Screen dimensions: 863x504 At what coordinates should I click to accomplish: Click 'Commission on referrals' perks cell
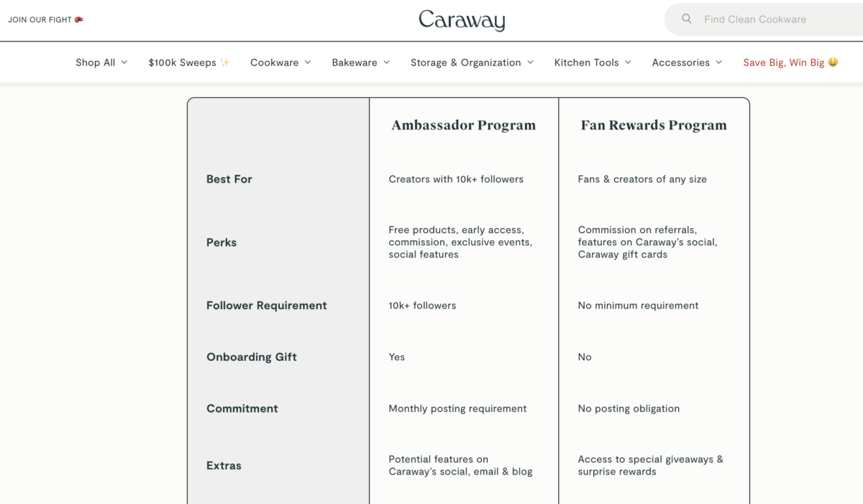click(x=647, y=242)
